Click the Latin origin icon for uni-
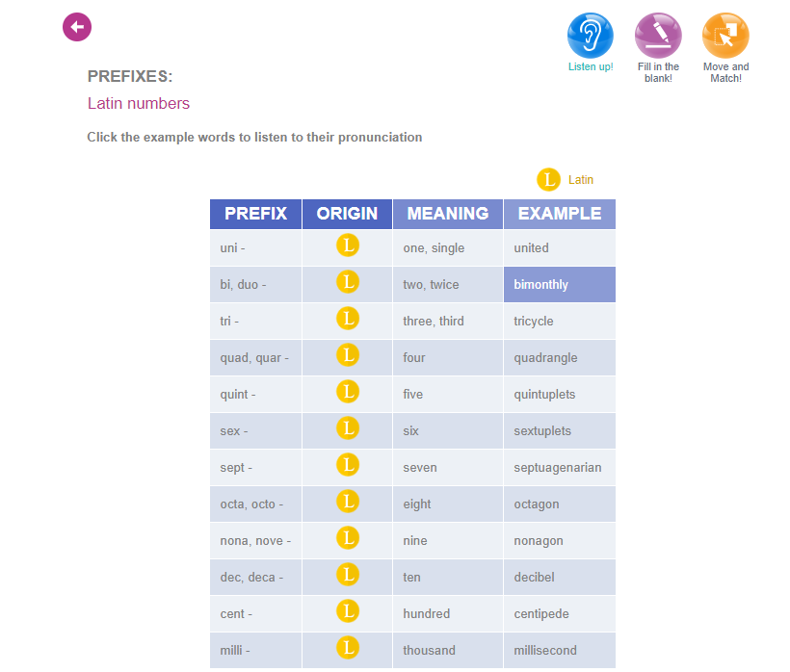The image size is (790, 672). (x=348, y=246)
